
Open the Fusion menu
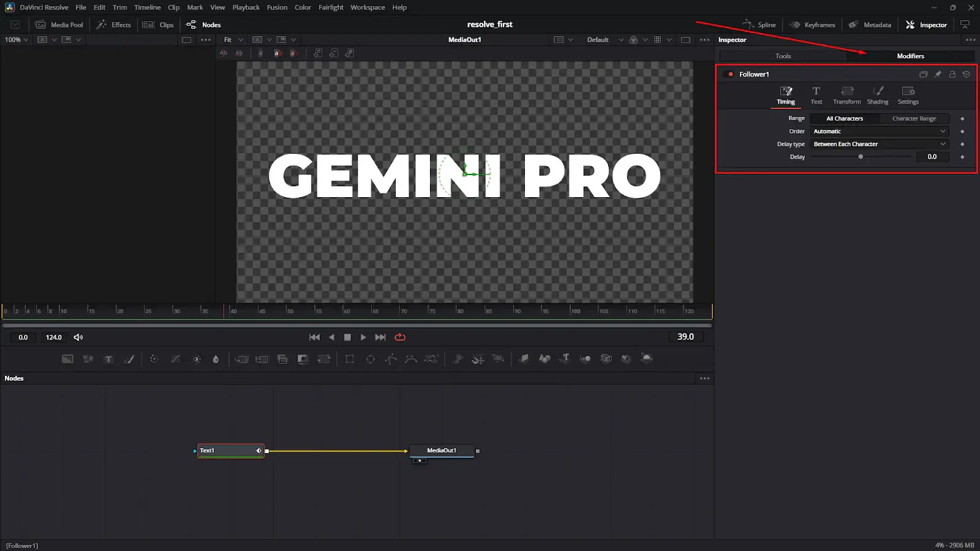coord(277,7)
